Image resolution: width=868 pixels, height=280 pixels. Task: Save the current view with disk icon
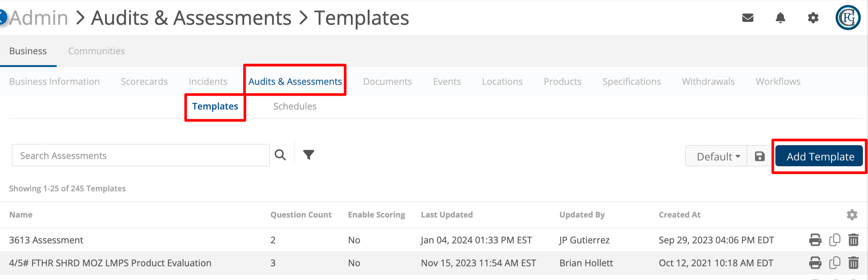pos(759,156)
